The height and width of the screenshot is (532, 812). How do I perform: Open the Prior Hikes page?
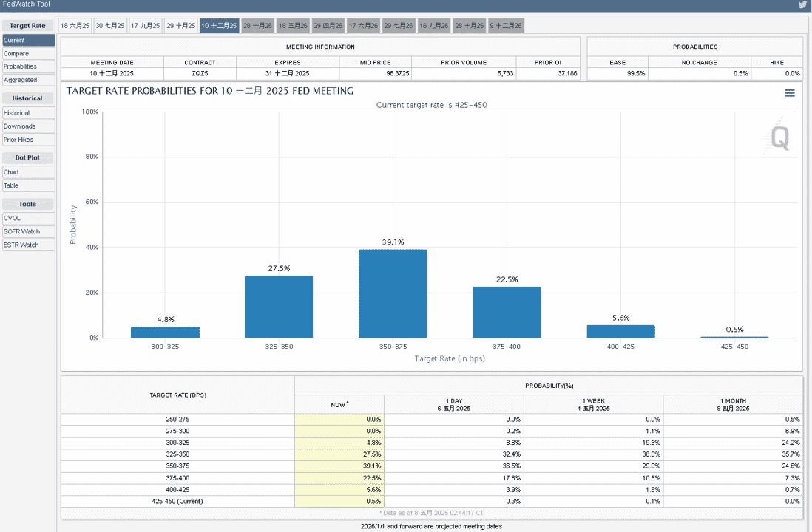point(29,140)
